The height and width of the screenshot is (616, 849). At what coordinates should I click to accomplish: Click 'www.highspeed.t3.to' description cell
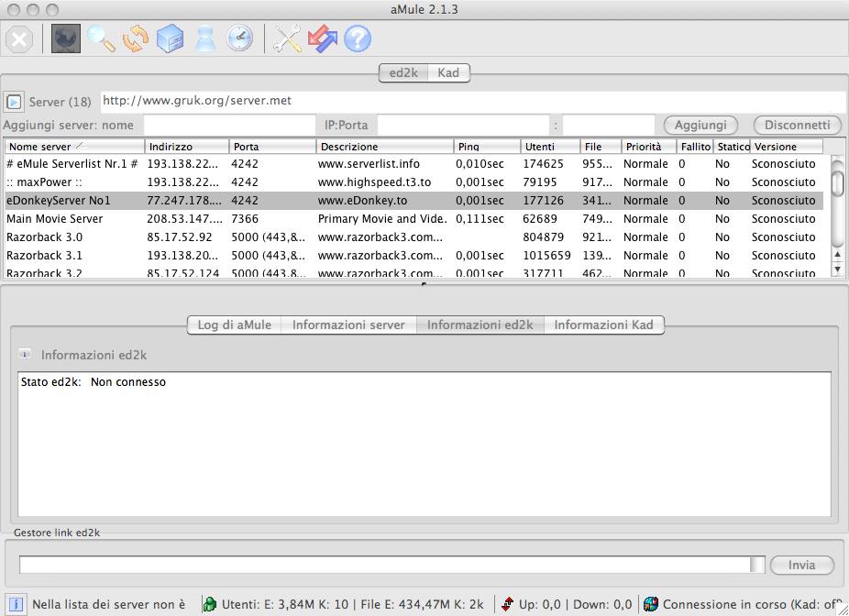[x=375, y=181]
